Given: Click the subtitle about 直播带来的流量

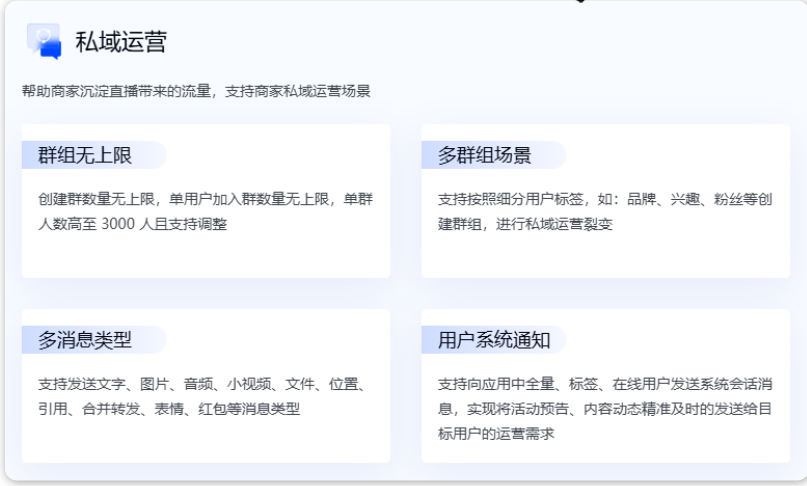Looking at the screenshot, I should coord(196,91).
